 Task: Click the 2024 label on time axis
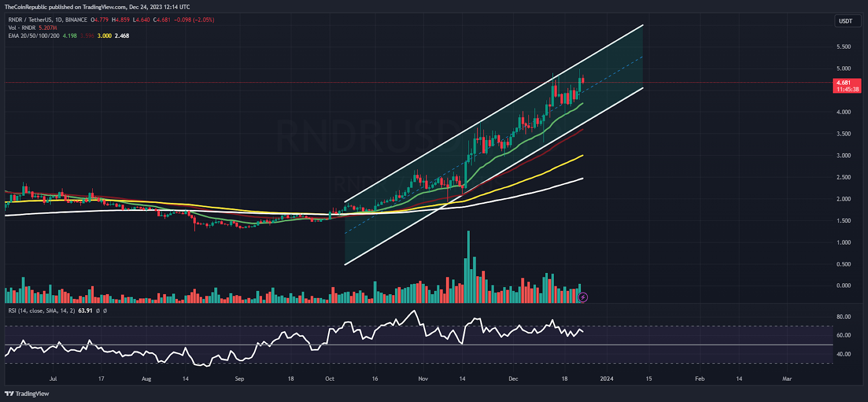tap(607, 379)
